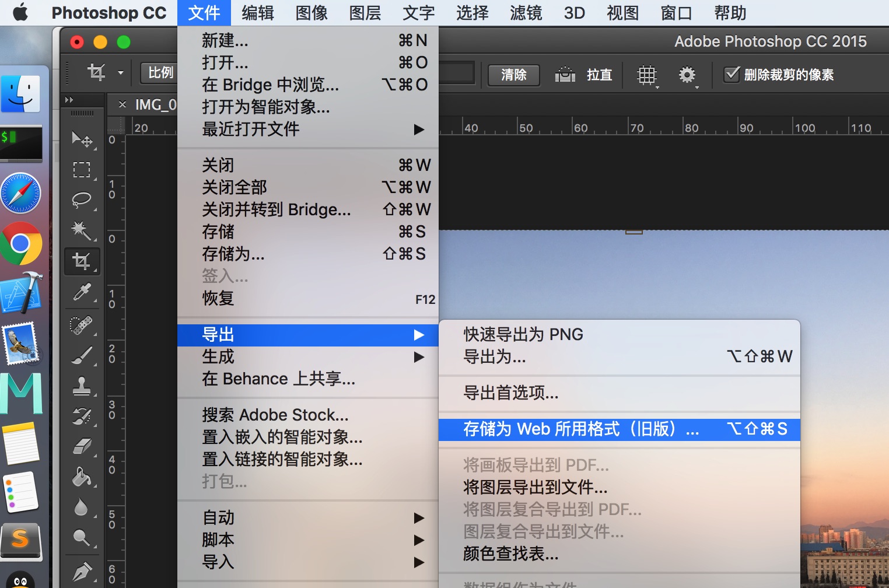The height and width of the screenshot is (588, 889).
Task: Select the Rectangular Marquee tool
Action: click(x=82, y=169)
